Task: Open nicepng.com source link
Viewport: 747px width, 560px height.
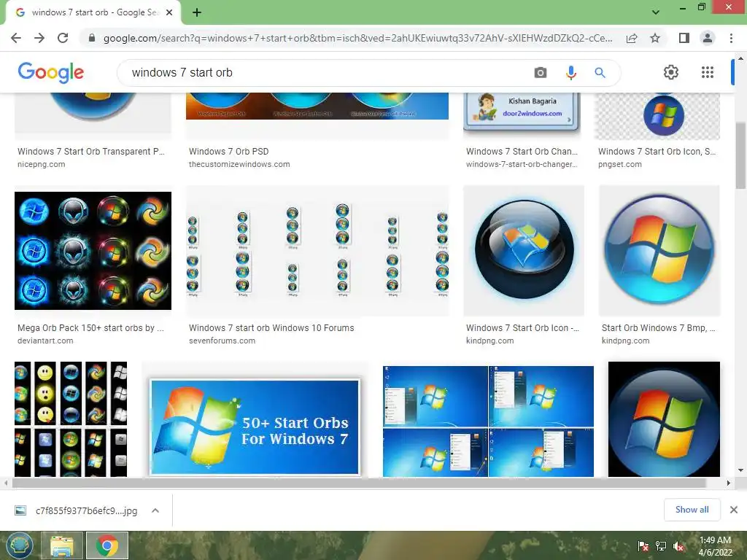Action: pyautogui.click(x=42, y=164)
